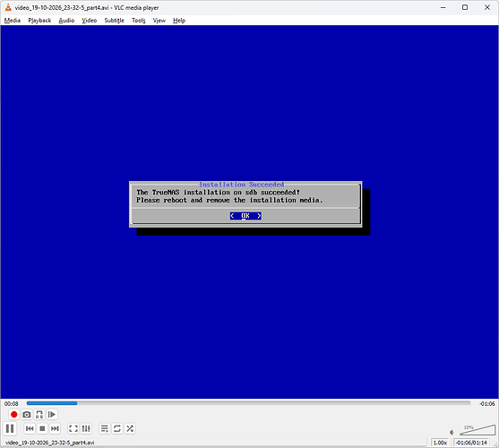This screenshot has height=448, width=499.
Task: Open the Audio menu
Action: click(x=66, y=21)
